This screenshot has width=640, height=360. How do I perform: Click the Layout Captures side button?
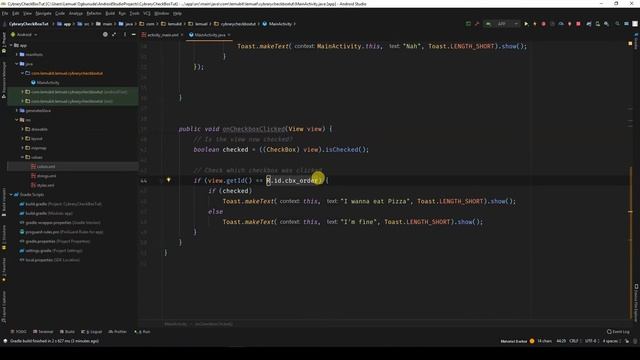pos(4,307)
